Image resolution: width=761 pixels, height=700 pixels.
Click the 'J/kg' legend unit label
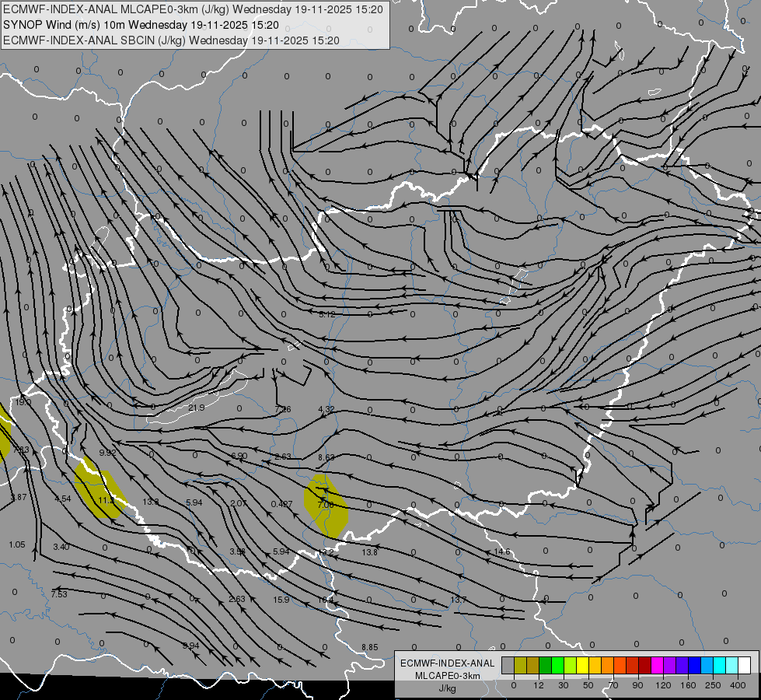coord(448,688)
